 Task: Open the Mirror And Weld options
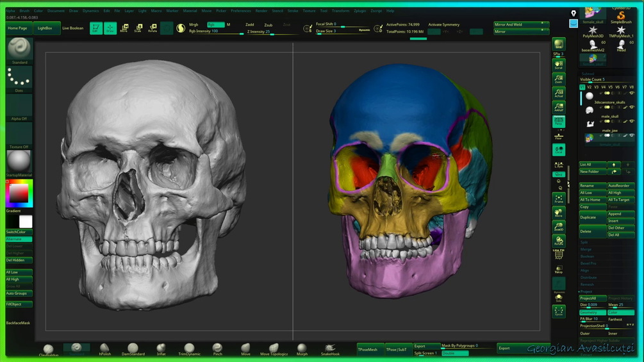[521, 24]
